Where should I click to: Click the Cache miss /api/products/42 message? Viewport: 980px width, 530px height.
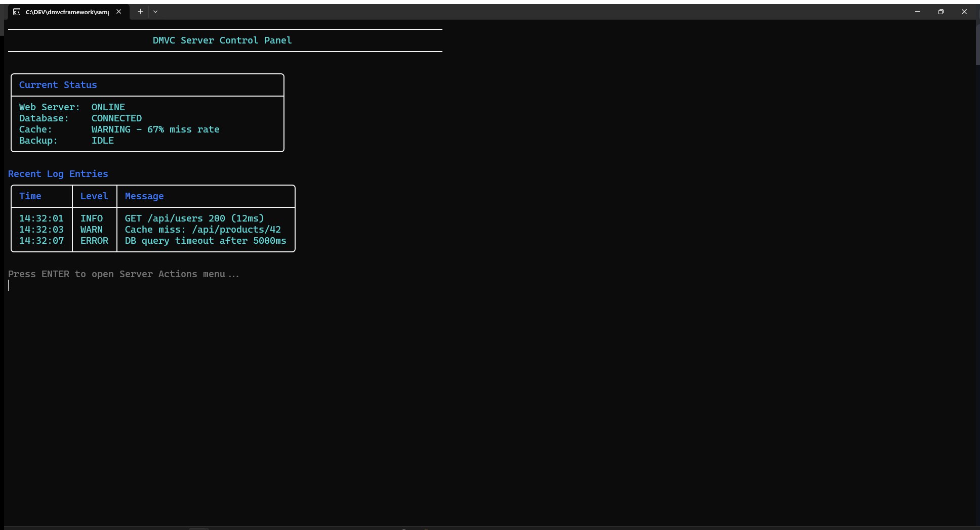[203, 230]
